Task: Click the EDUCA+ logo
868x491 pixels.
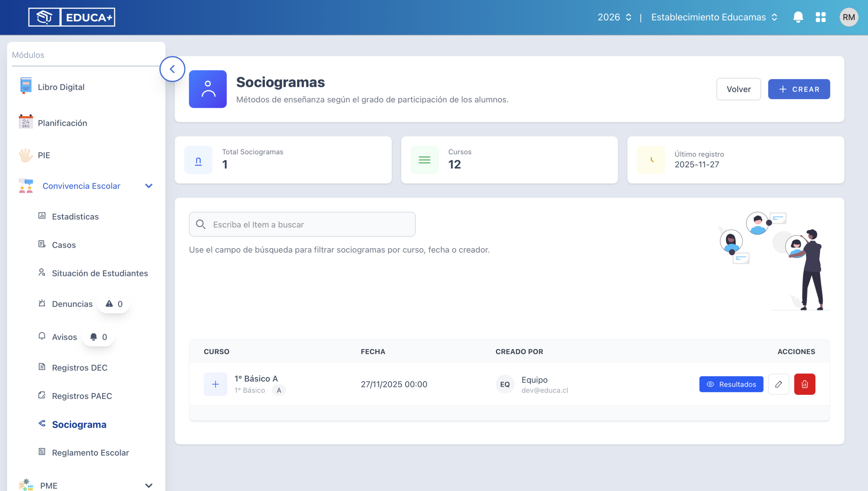Action: [x=72, y=17]
